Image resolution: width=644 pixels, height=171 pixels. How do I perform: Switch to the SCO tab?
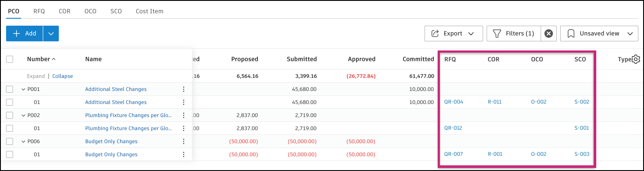116,11
